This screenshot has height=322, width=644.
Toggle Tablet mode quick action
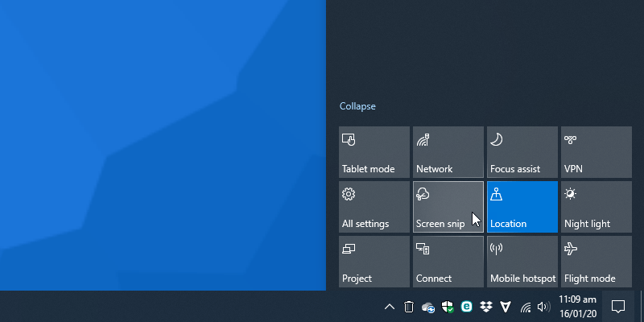tap(374, 151)
